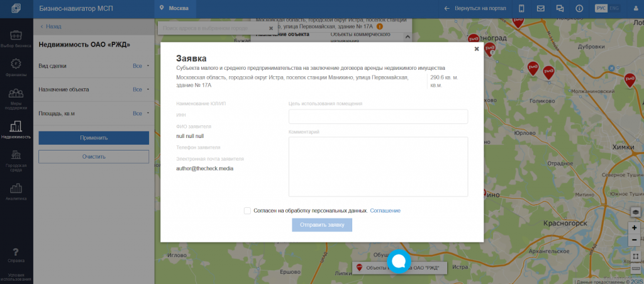Close the Заявка dialog
Screen dimensions: 644x284
[477, 48]
